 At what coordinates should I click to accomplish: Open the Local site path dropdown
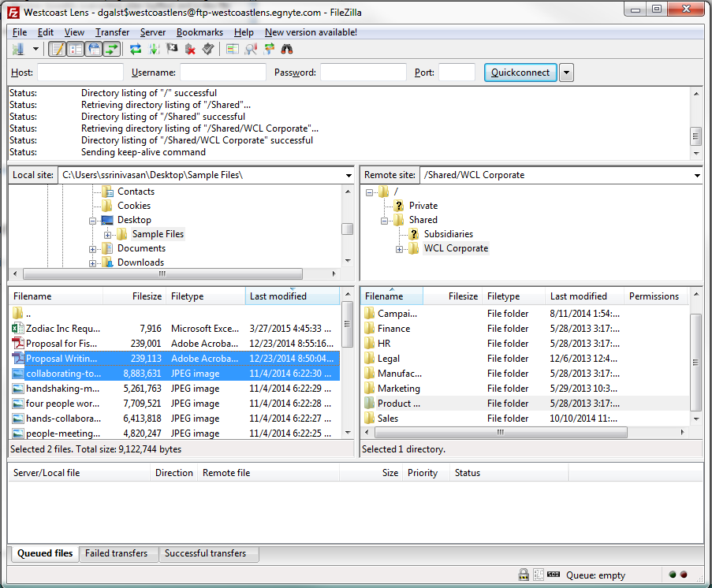click(349, 175)
